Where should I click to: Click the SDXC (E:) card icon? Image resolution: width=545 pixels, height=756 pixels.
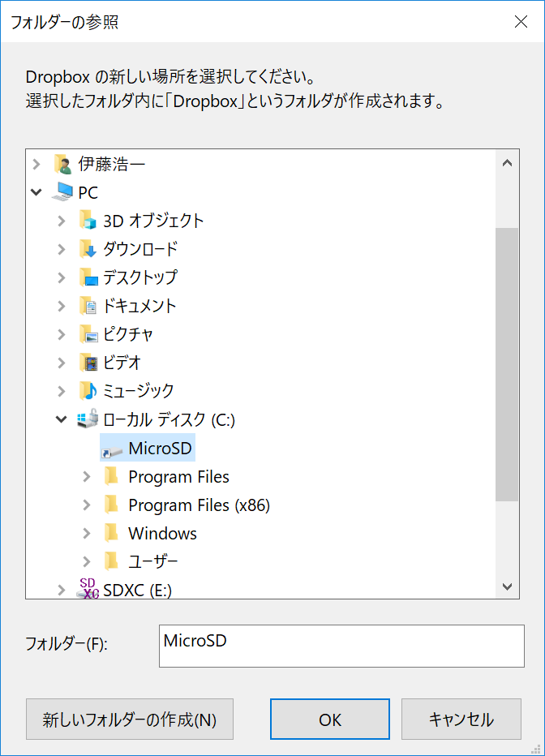(88, 589)
